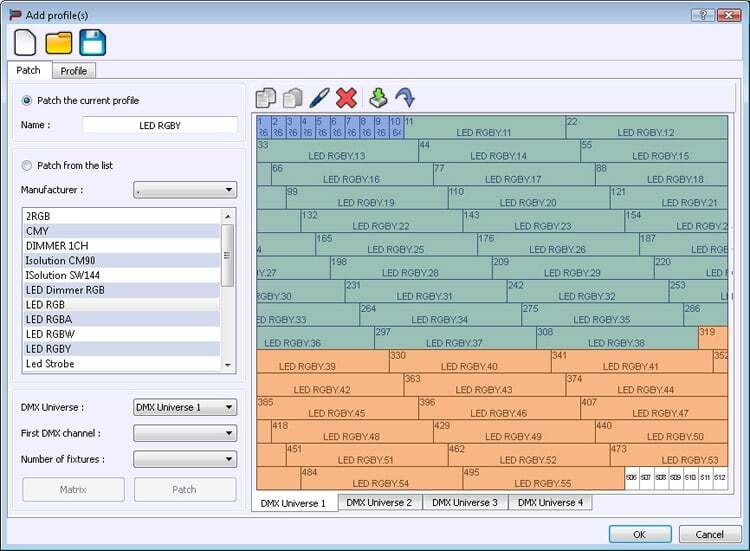The width and height of the screenshot is (750, 551).
Task: Select fixture LED RGBY.25 in the grid
Action: point(397,244)
